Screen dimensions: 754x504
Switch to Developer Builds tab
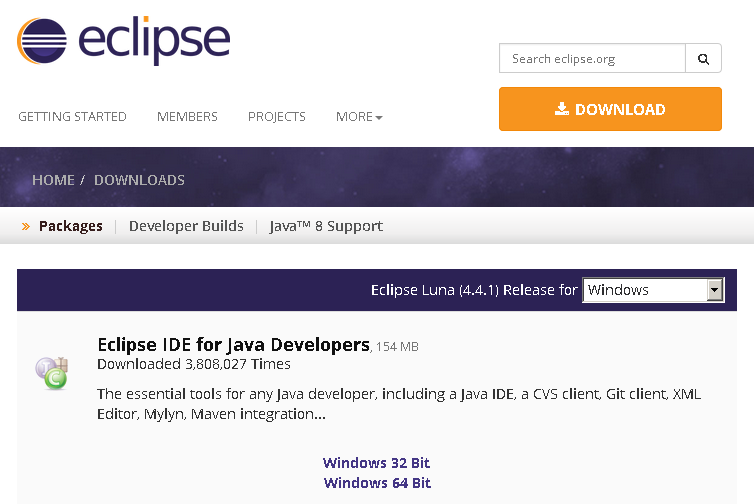pos(186,226)
